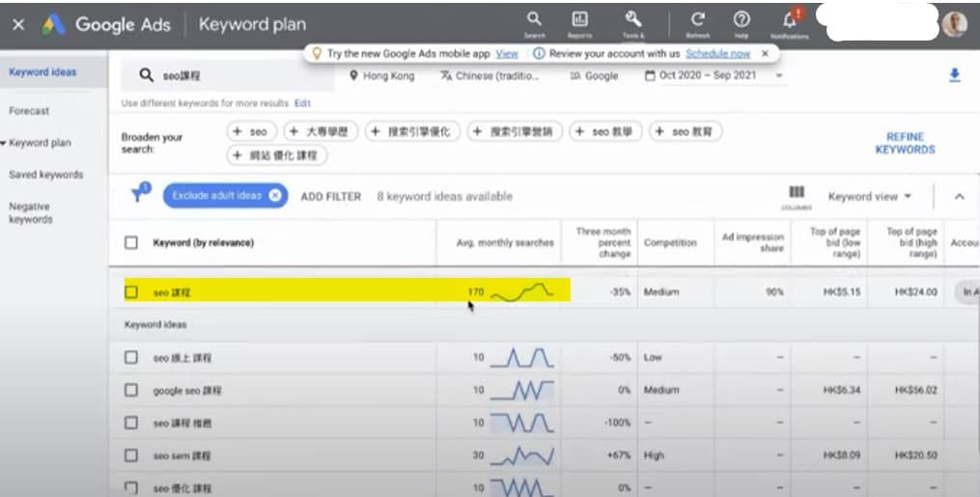Image resolution: width=980 pixels, height=497 pixels.
Task: Download keyword ideas with arrow icon
Action: point(954,75)
